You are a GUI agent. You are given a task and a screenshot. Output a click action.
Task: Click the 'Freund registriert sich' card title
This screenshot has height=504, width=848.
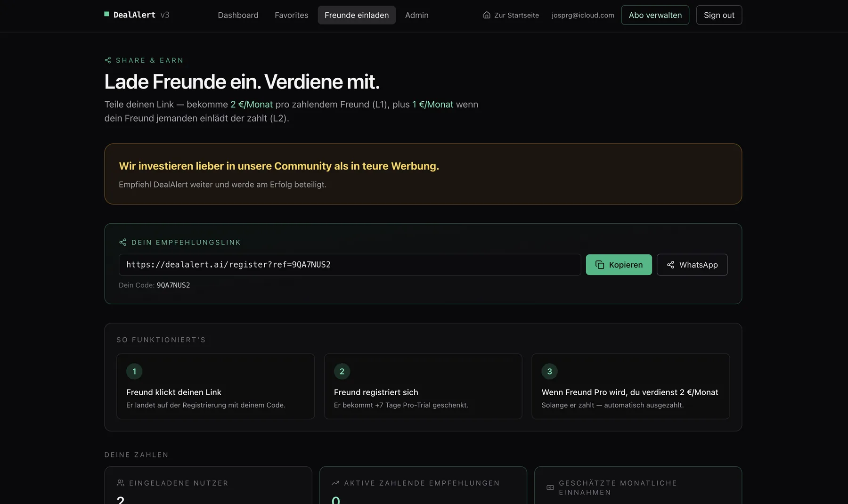[376, 392]
